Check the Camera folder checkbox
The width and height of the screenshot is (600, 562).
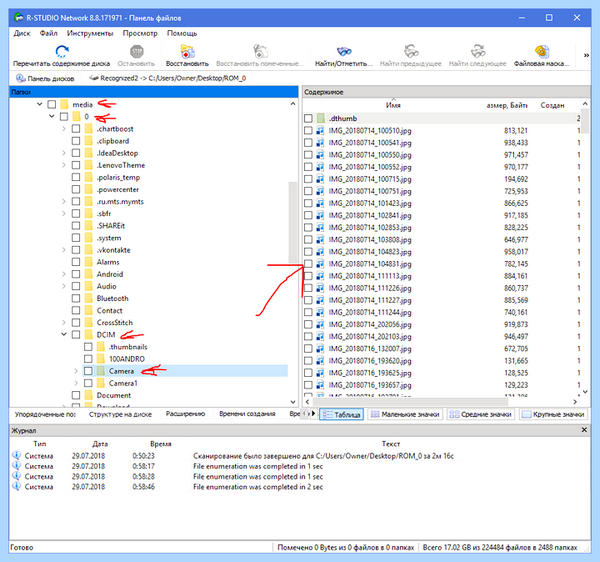[88, 371]
